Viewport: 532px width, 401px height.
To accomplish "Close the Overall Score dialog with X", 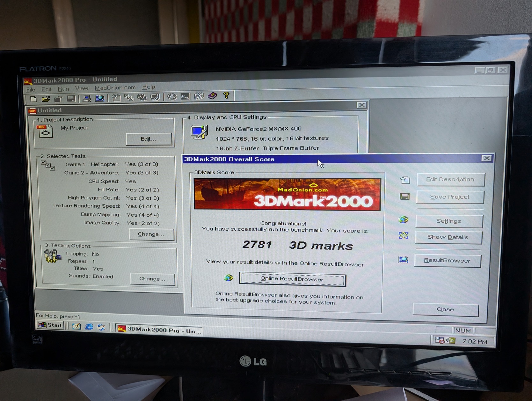I will click(x=487, y=158).
